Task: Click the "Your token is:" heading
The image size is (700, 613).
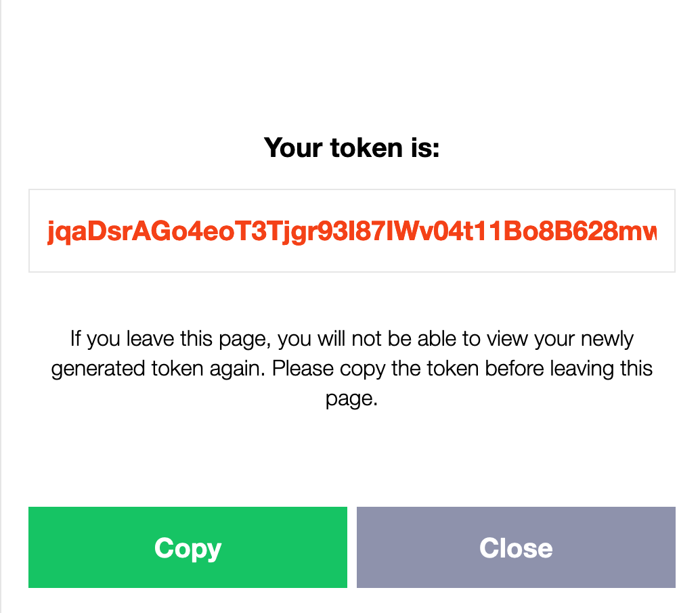Action: (x=351, y=147)
